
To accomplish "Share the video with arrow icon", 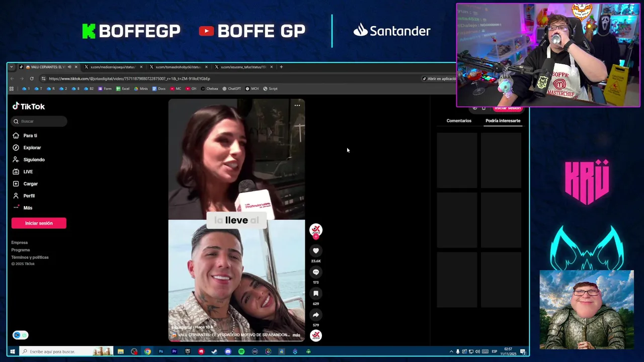I will (x=316, y=315).
